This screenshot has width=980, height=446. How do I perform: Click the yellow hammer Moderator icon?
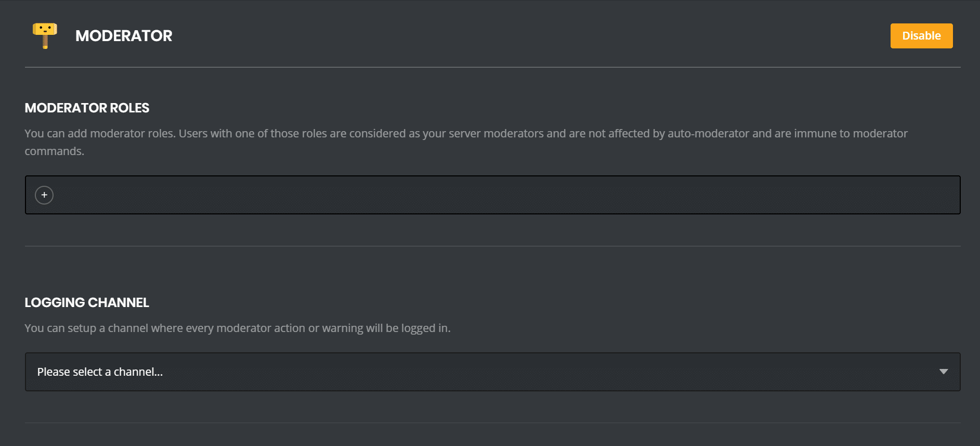45,35
